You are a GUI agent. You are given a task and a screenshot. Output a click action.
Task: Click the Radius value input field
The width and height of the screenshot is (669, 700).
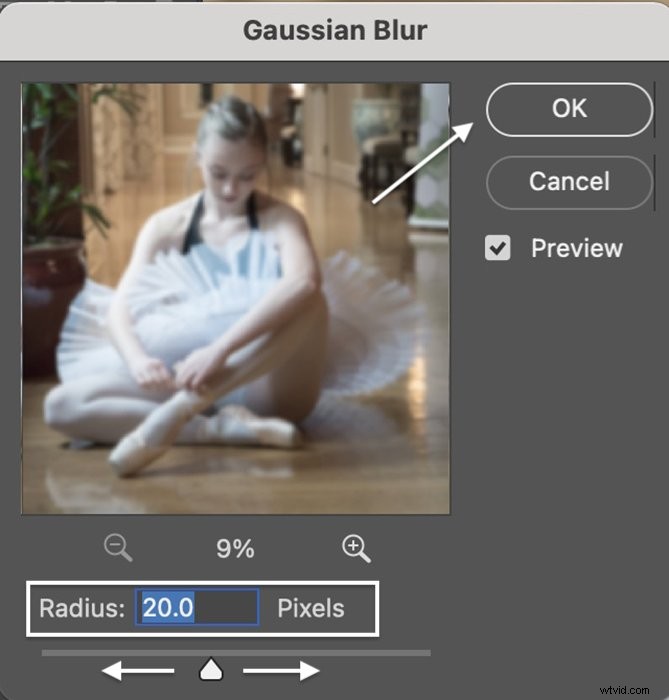(197, 607)
